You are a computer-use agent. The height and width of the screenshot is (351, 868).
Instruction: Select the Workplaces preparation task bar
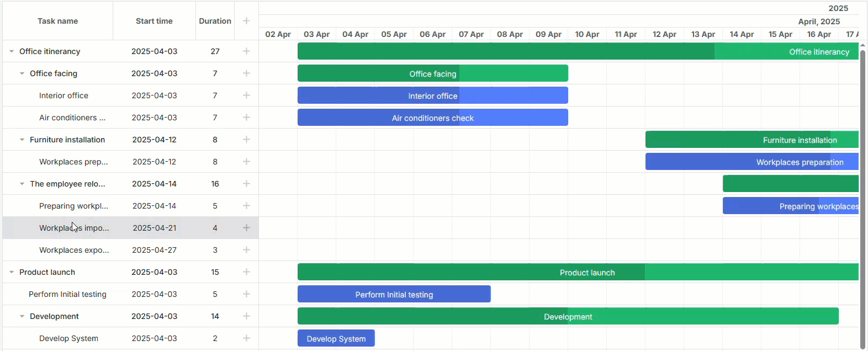coord(752,162)
